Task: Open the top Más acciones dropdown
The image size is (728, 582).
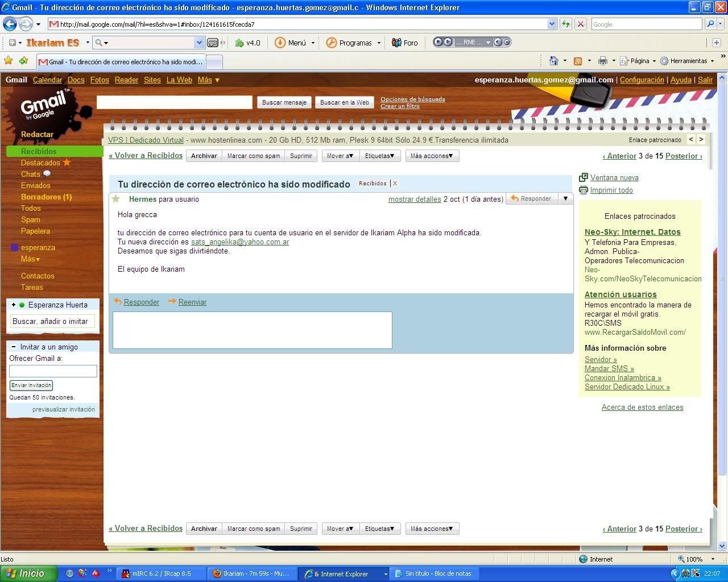Action: (x=432, y=156)
